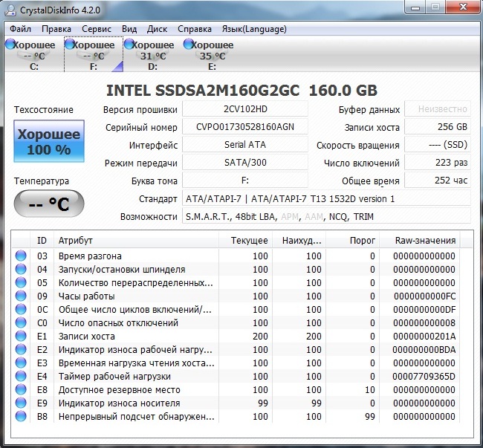Open the Диск menu
Viewport: 483px width, 448px height.
pos(157,29)
